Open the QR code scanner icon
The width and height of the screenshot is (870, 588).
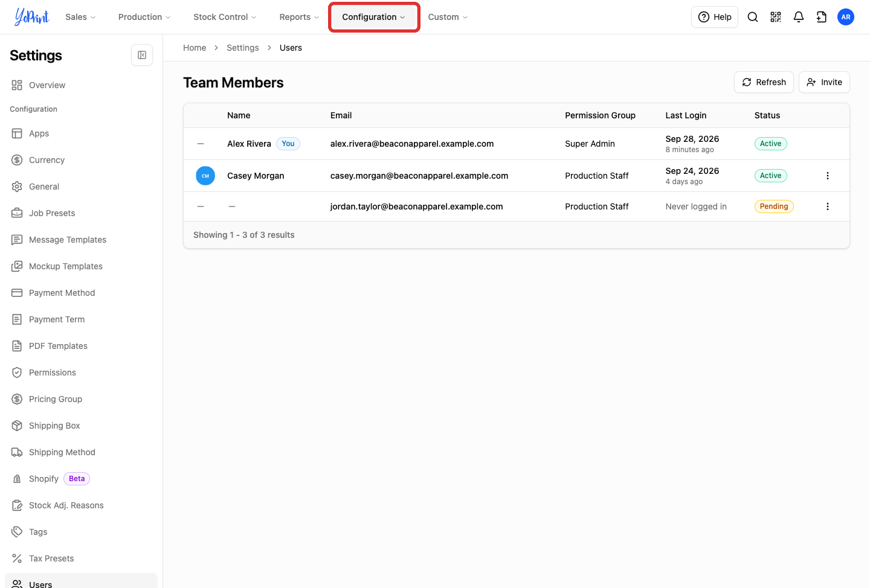click(776, 17)
